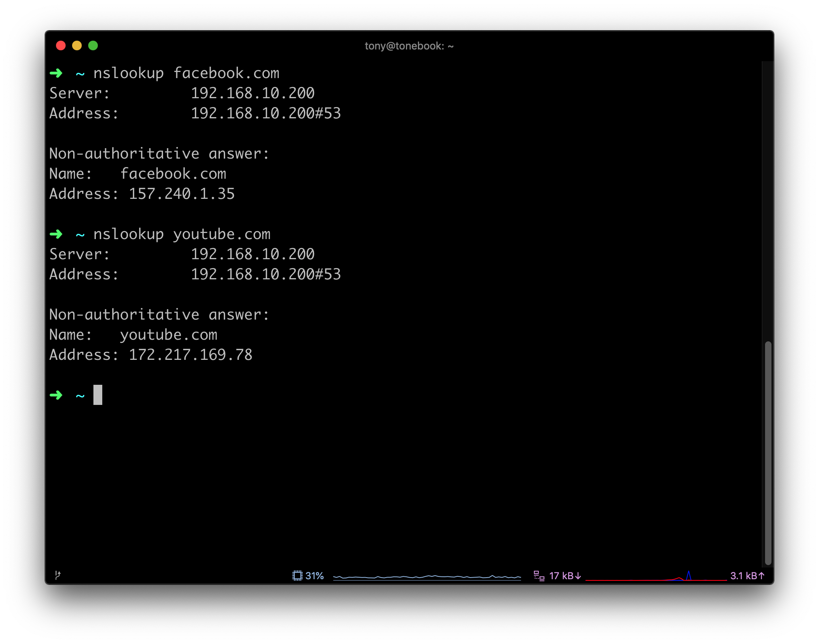Click the 31% CPU usage value
The width and height of the screenshot is (819, 644).
(314, 576)
